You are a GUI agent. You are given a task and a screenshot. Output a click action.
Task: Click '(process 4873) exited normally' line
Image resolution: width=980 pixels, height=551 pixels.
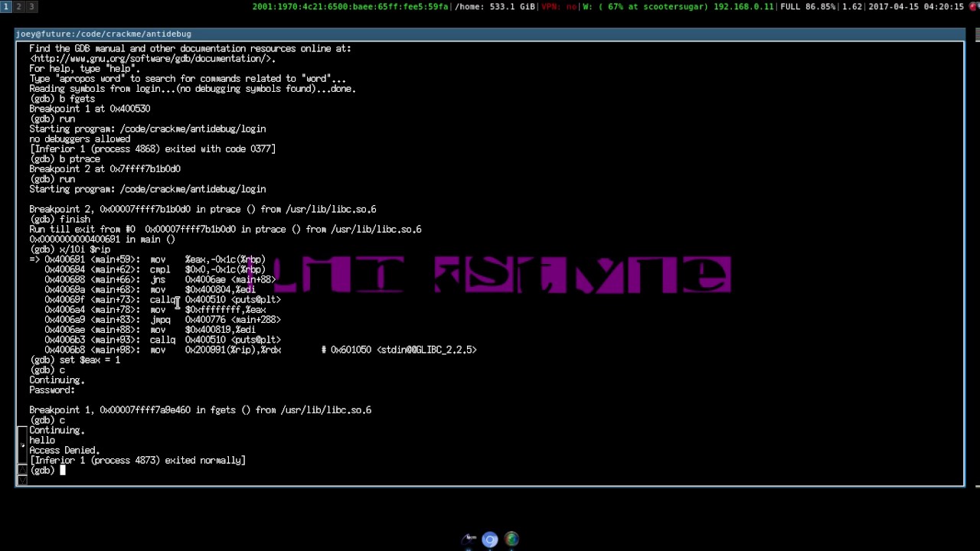[x=138, y=460]
